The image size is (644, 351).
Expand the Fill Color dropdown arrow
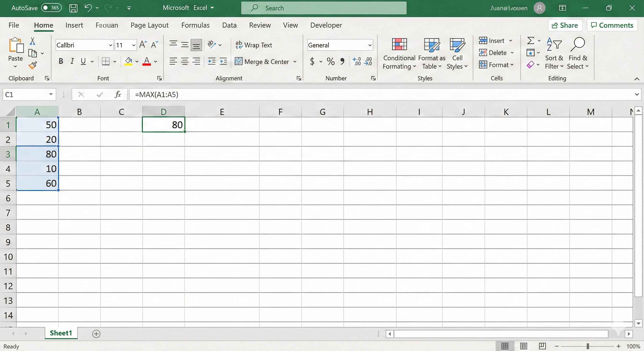[x=137, y=62]
